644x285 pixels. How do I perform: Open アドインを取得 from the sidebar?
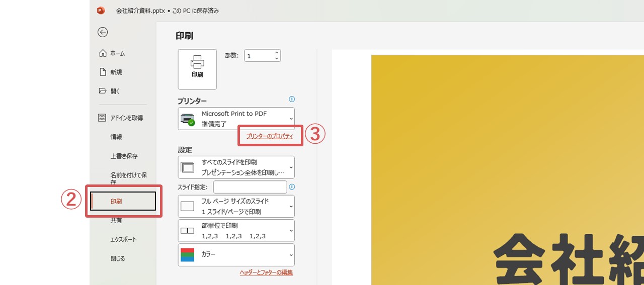click(x=126, y=118)
